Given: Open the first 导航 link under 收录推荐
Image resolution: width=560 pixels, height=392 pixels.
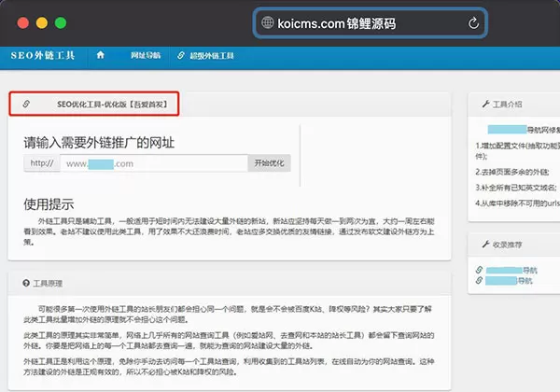Looking at the screenshot, I should click(511, 271).
